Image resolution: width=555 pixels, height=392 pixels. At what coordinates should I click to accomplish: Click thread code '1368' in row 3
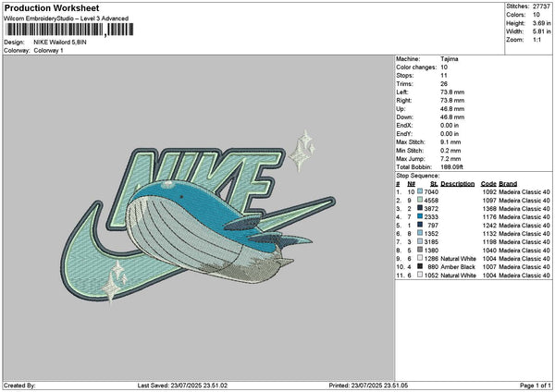pos(489,209)
